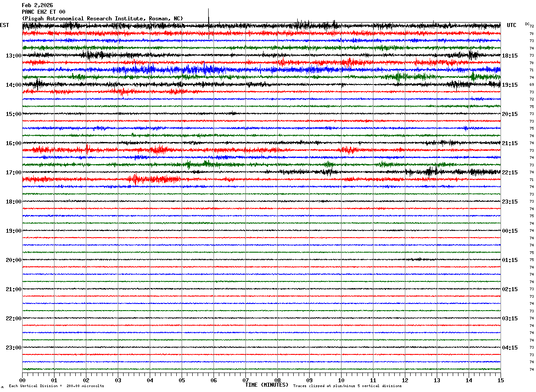The image size is (536, 392).
Task: Click the 21:00 EST time label
Action: [14, 289]
